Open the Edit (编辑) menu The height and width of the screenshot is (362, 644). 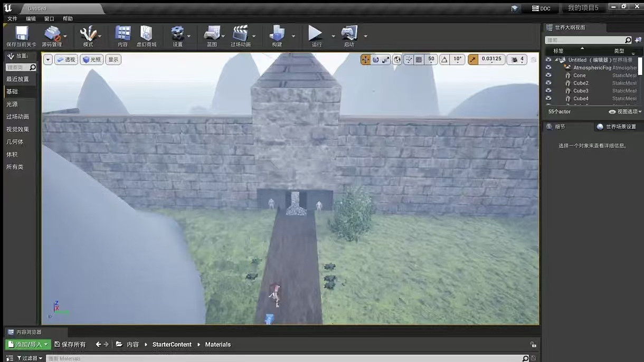(31, 18)
